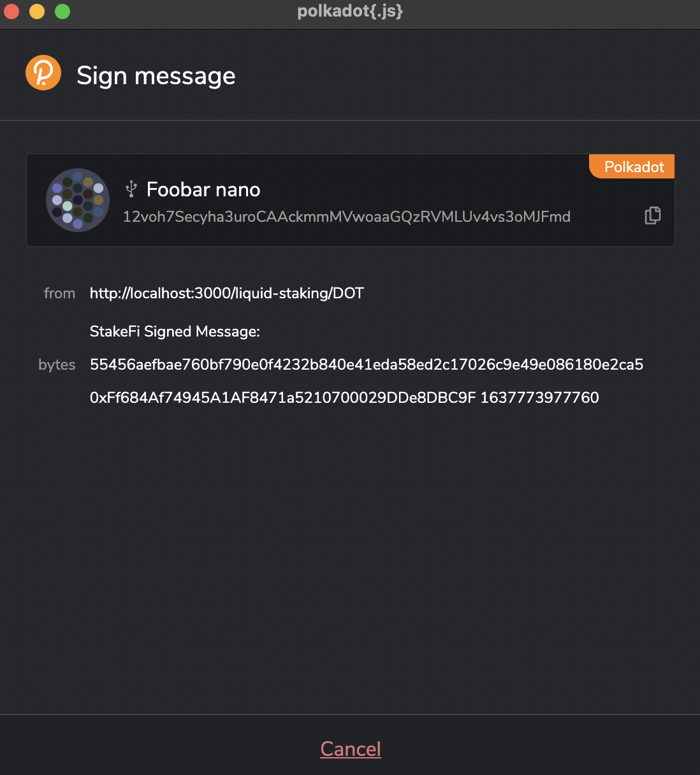
Task: Click the polkadot{.js} title bar logo text
Action: [350, 11]
